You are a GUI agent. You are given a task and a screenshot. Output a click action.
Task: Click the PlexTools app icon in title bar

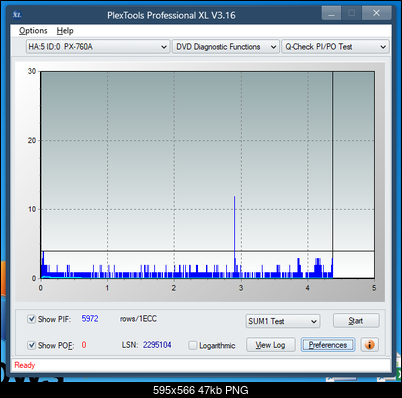coord(17,14)
